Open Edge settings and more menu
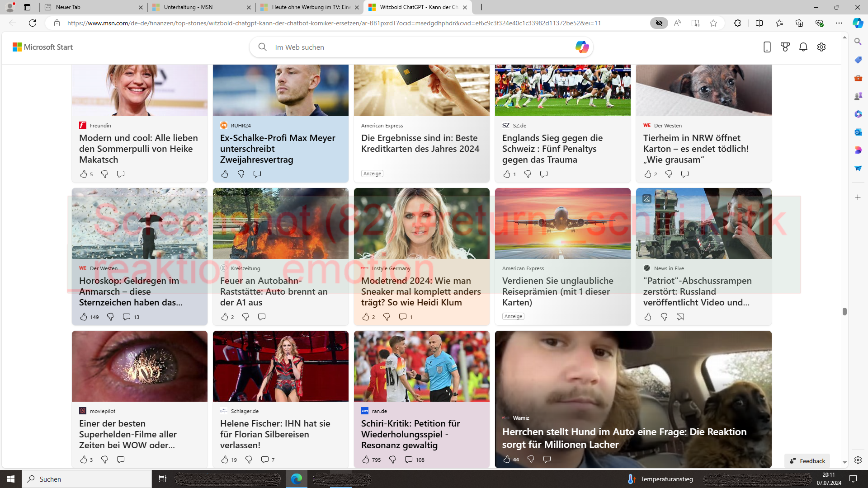This screenshot has height=488, width=868. pos(839,23)
